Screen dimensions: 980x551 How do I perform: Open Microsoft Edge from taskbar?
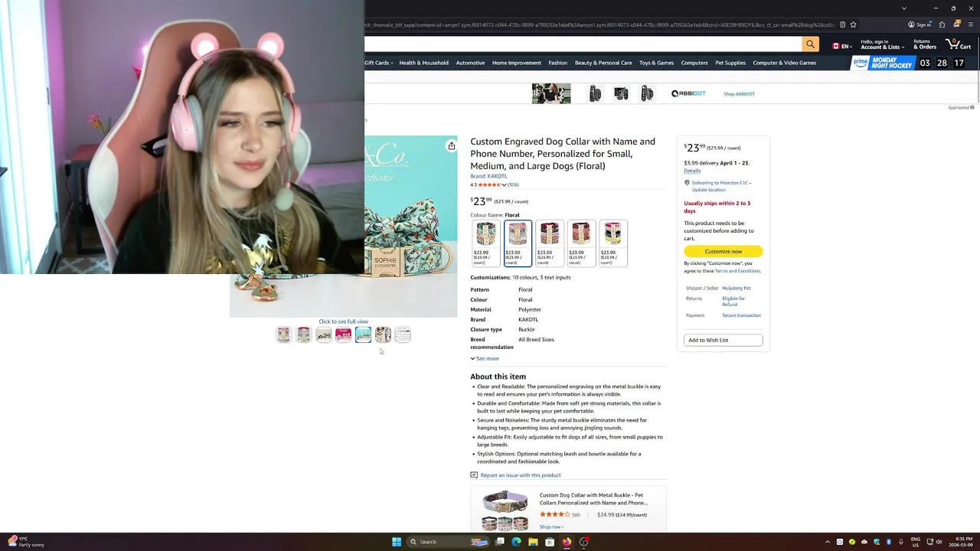(x=516, y=542)
